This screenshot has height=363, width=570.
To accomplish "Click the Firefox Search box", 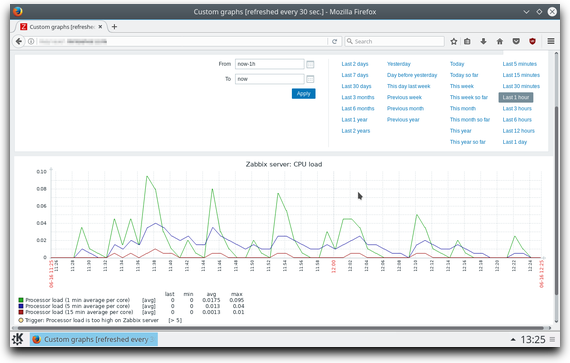I will pyautogui.click(x=394, y=41).
